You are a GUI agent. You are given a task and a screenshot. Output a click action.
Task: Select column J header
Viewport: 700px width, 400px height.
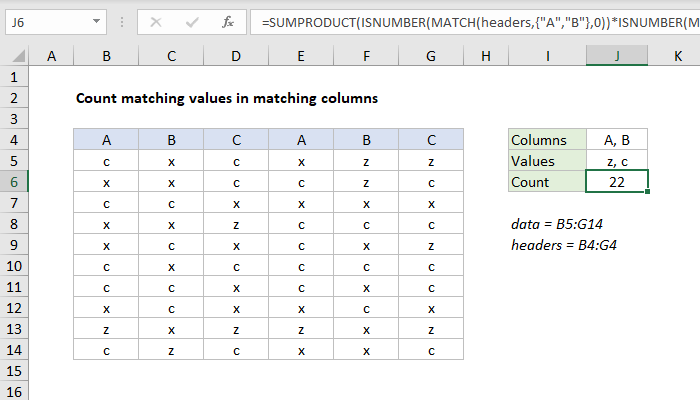[x=617, y=58]
